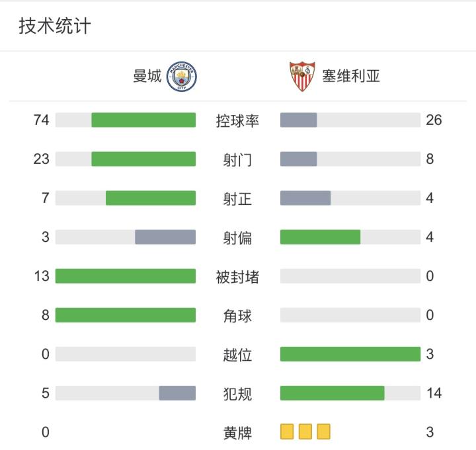Viewport: 476px width, 450px height.
Task: Click the Sevilla club crest
Action: (302, 77)
